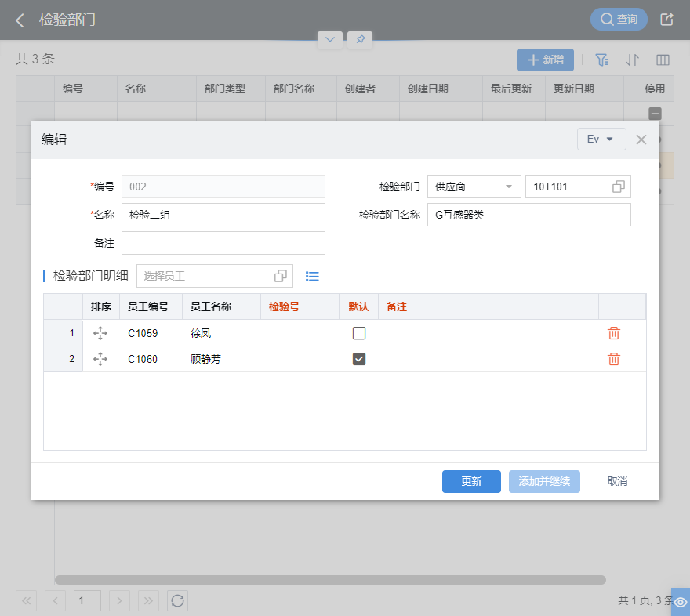Screen dimensions: 690x616
Task: Pin the query panel with pin icon
Action: pos(360,39)
